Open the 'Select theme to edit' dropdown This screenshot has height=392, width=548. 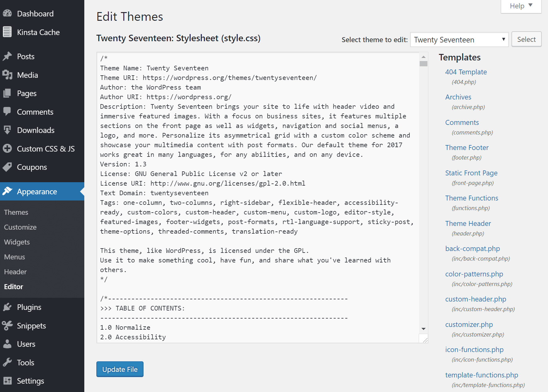click(x=459, y=39)
